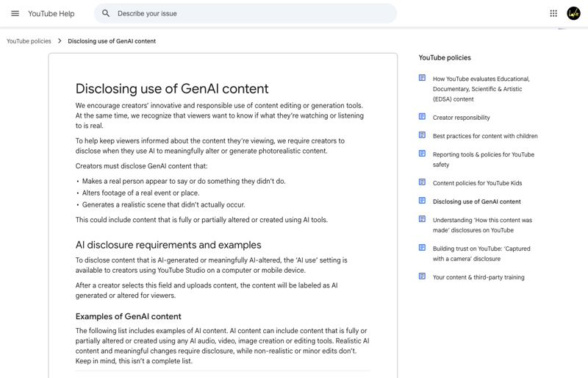Click the sidebar 'YouTube policies' heading
This screenshot has width=588, height=378.
coord(445,57)
